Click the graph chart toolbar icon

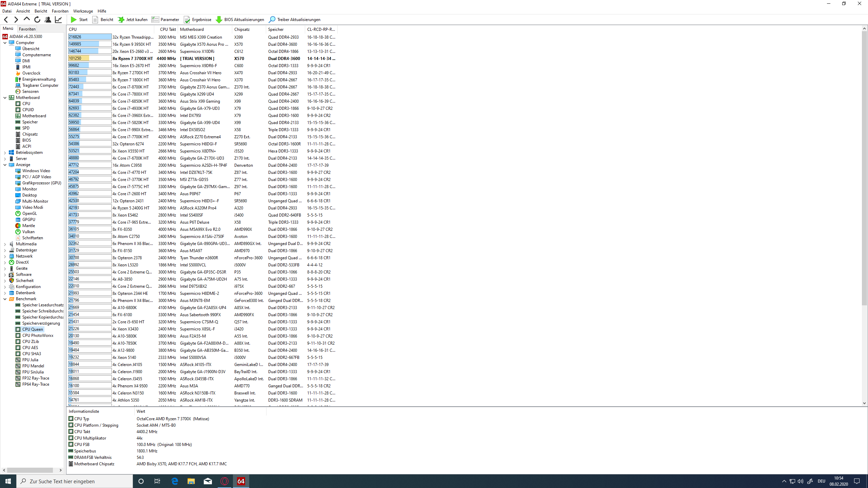pos(58,20)
